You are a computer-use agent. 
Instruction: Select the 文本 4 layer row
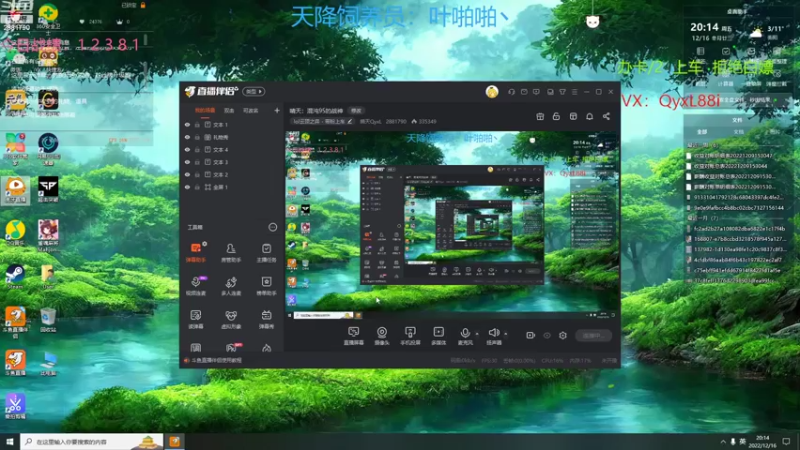[232, 149]
